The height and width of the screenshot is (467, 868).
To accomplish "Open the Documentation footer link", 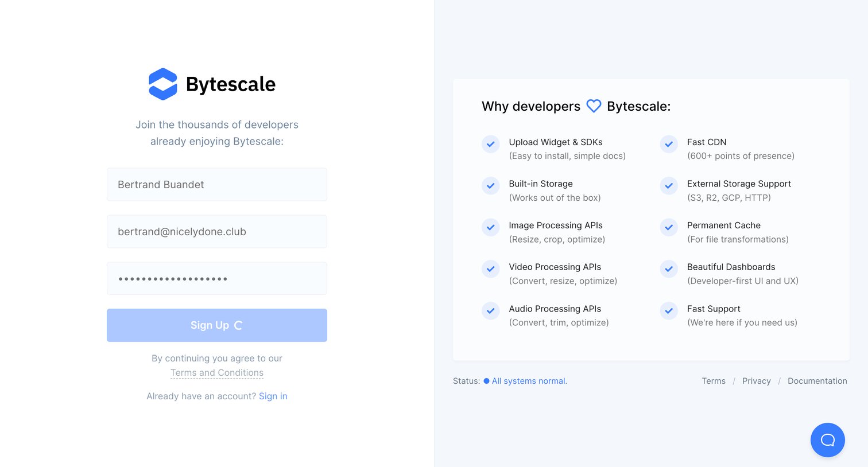I will pyautogui.click(x=817, y=381).
